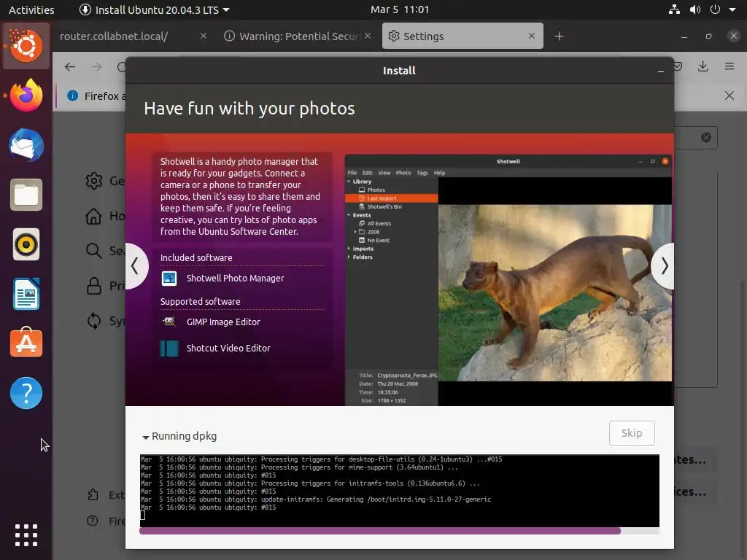The height and width of the screenshot is (560, 747).
Task: Click the volume icon in top bar
Action: point(695,9)
